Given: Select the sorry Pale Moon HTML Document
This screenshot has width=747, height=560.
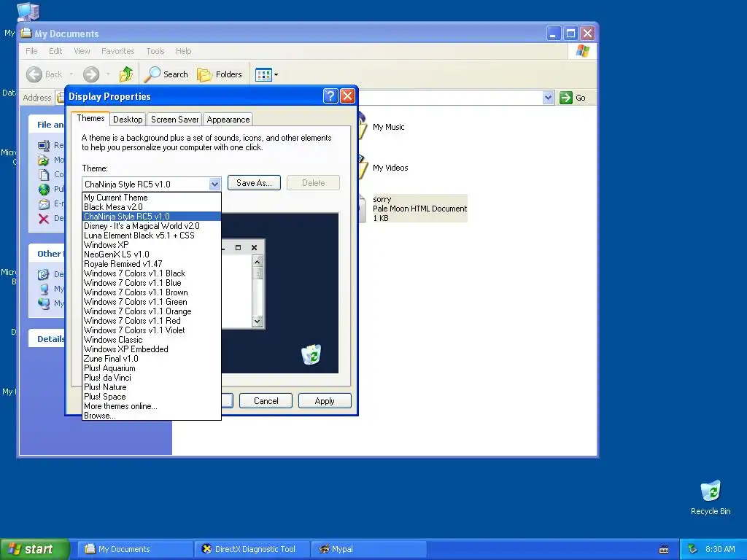Looking at the screenshot, I should coord(419,209).
